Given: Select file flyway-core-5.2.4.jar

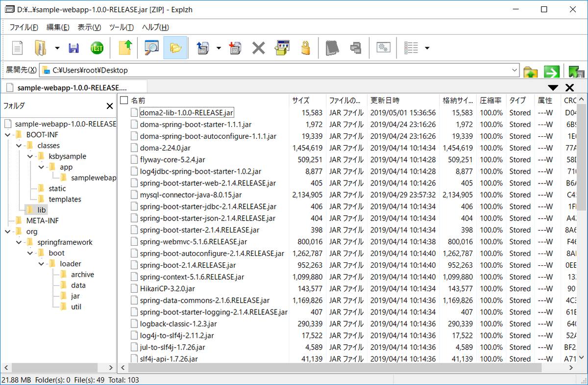Looking at the screenshot, I should click(172, 159).
